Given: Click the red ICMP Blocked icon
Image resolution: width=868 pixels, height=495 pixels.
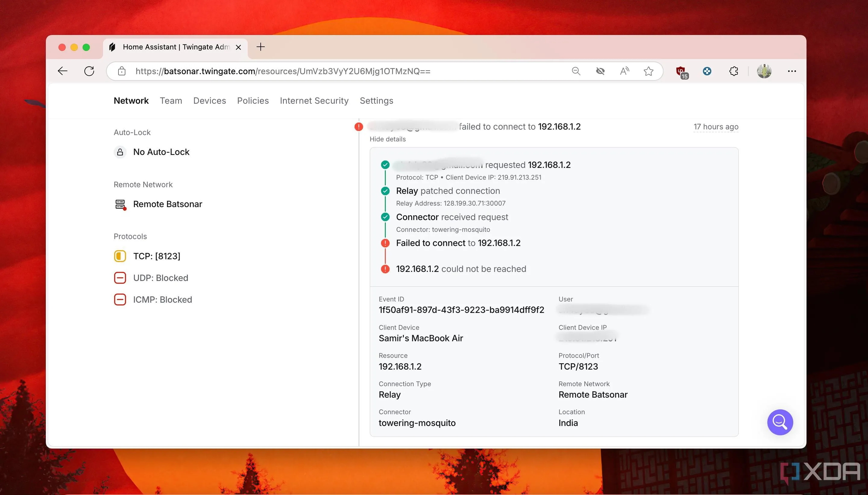Looking at the screenshot, I should [x=120, y=300].
